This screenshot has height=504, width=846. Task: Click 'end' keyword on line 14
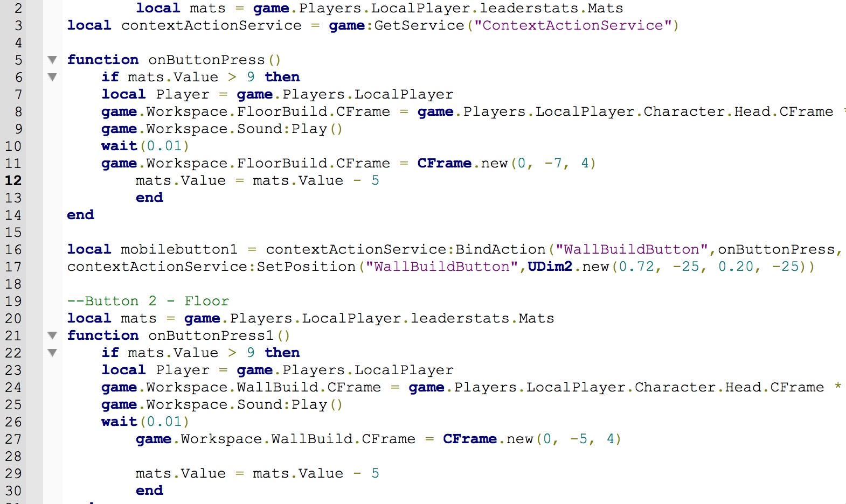point(80,215)
